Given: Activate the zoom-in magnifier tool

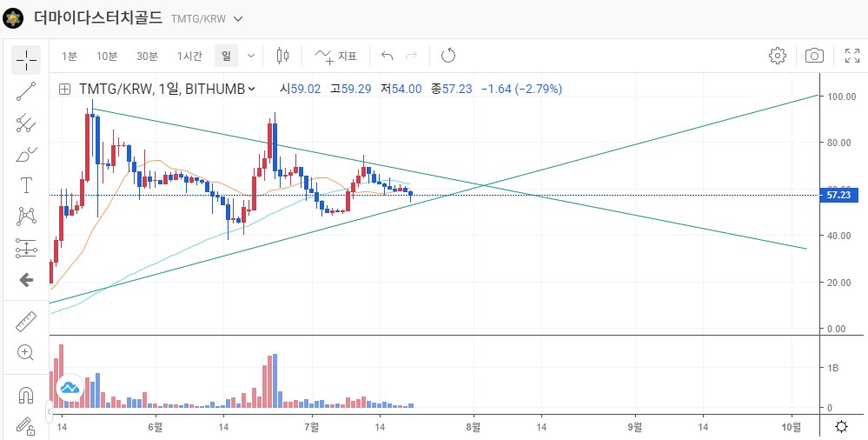Looking at the screenshot, I should click(25, 352).
